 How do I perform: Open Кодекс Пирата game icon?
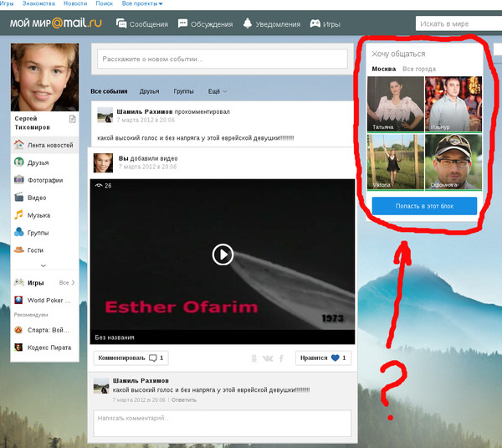[18, 347]
